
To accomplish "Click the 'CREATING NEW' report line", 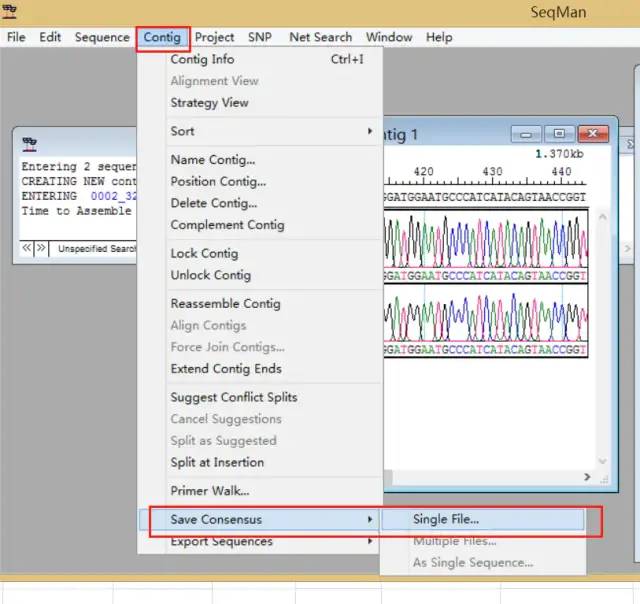I will click(x=79, y=181).
